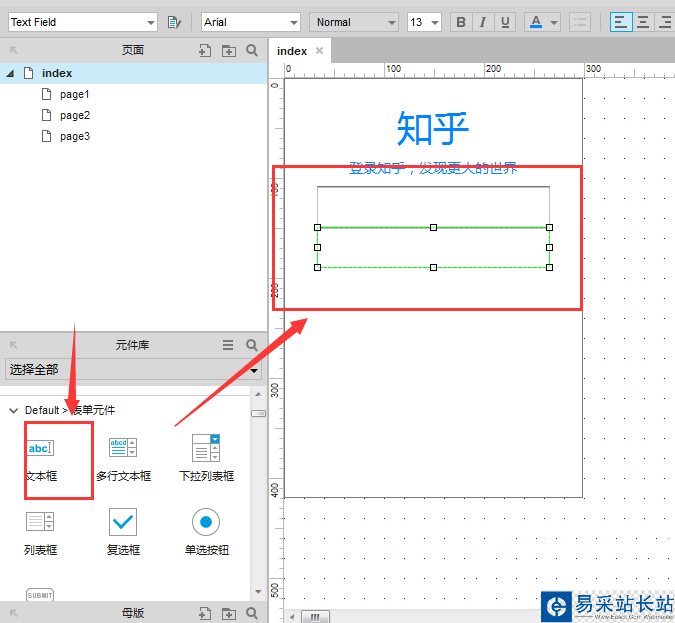Select the SUBMIT button widget

(40, 595)
